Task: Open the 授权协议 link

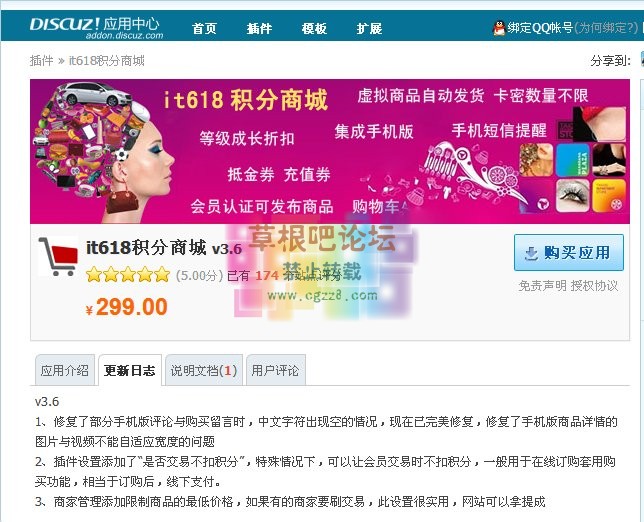Action: point(594,286)
